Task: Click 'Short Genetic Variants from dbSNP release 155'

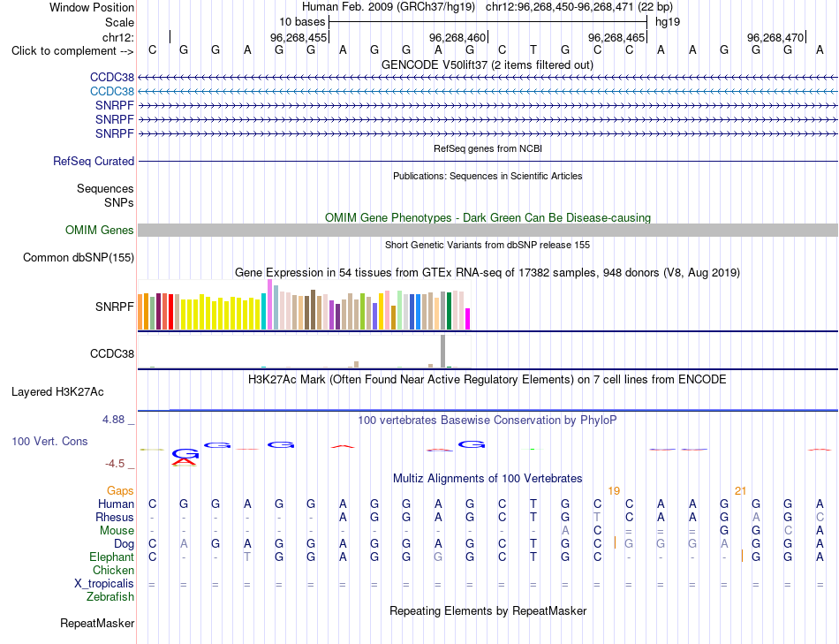Action: pos(488,246)
